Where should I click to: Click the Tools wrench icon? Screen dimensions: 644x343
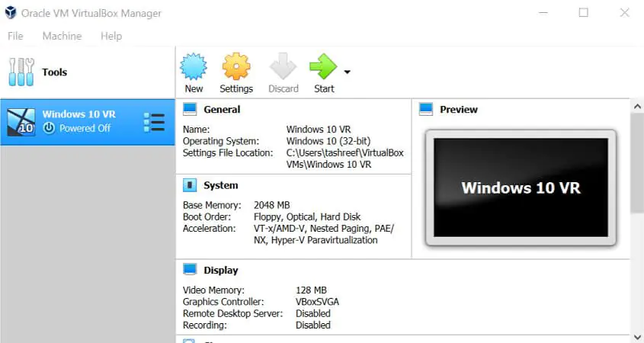(20, 72)
